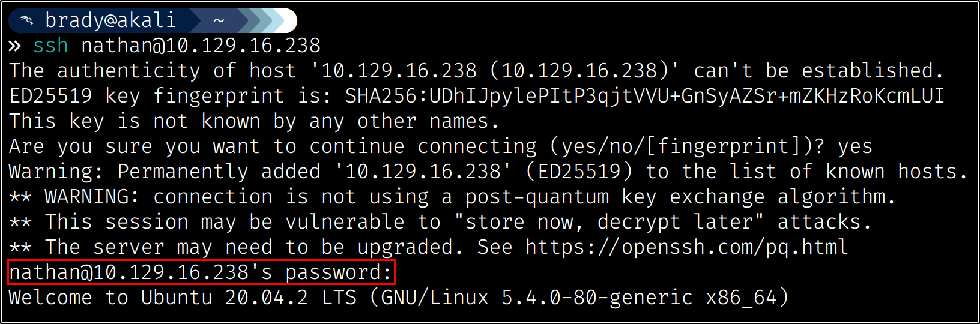This screenshot has height=324, width=980.
Task: Click the powerline arrows ending the prompt
Action: point(264,21)
